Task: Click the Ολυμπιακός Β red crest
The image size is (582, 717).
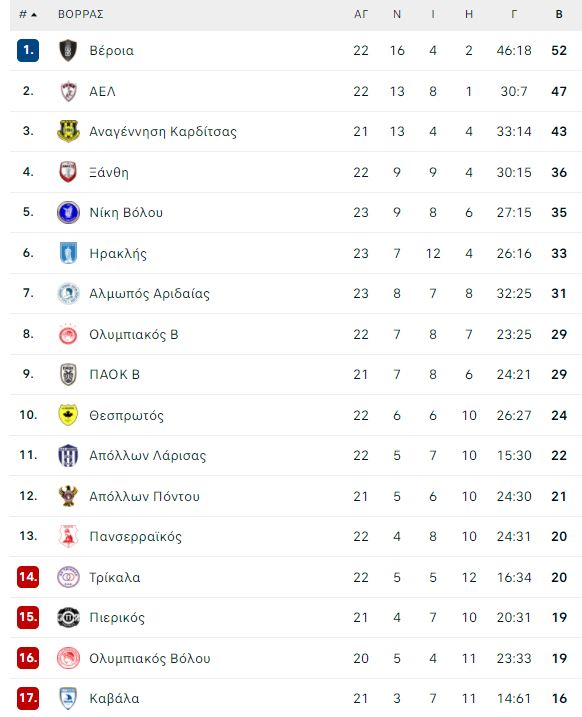Action: (x=68, y=334)
